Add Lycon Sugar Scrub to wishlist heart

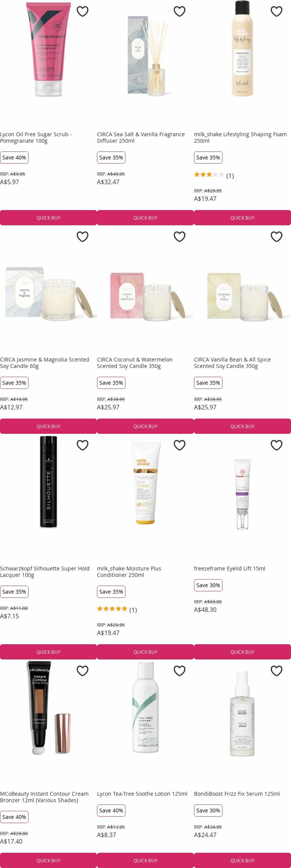tap(82, 12)
